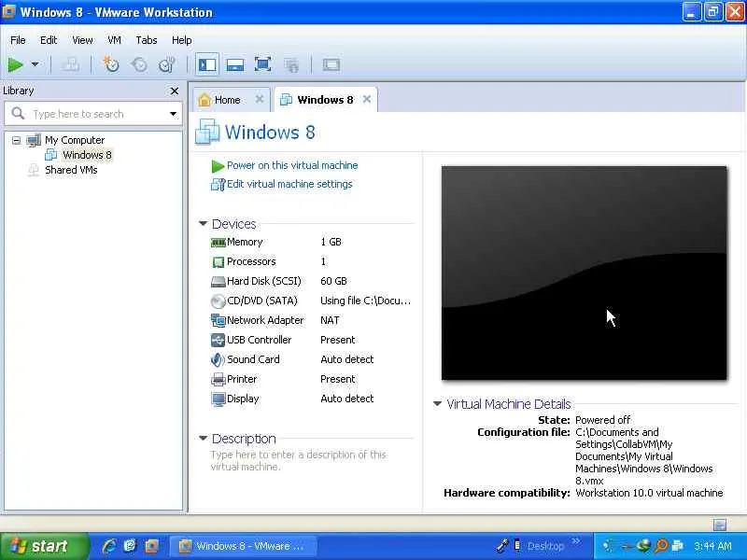
Task: Select Shared VMs in the library
Action: point(71,170)
